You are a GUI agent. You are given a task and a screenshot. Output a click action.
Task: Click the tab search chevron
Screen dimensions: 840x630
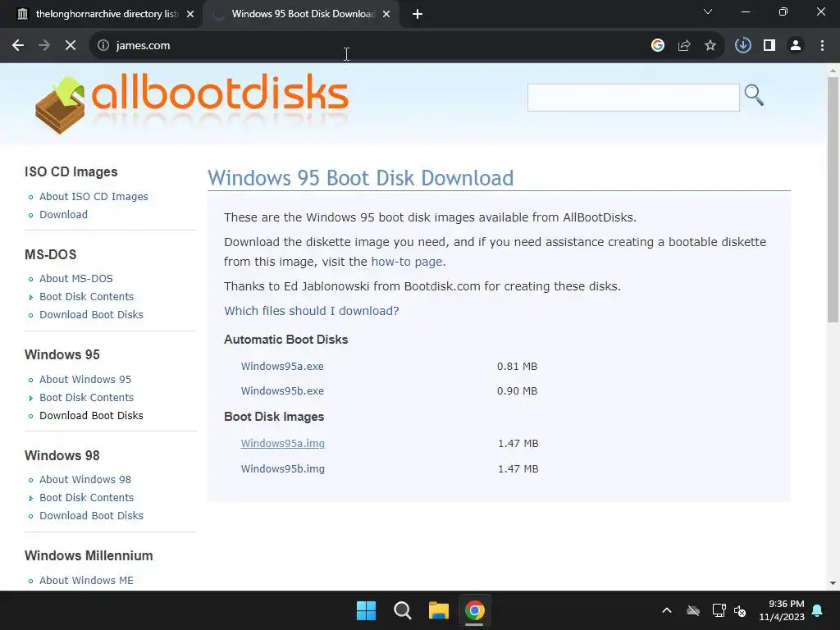[x=708, y=11]
